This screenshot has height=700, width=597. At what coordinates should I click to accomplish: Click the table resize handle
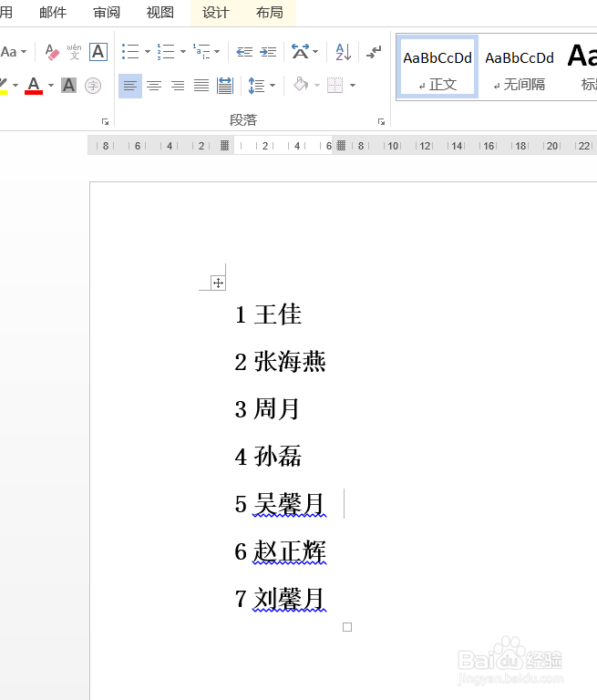tap(347, 627)
